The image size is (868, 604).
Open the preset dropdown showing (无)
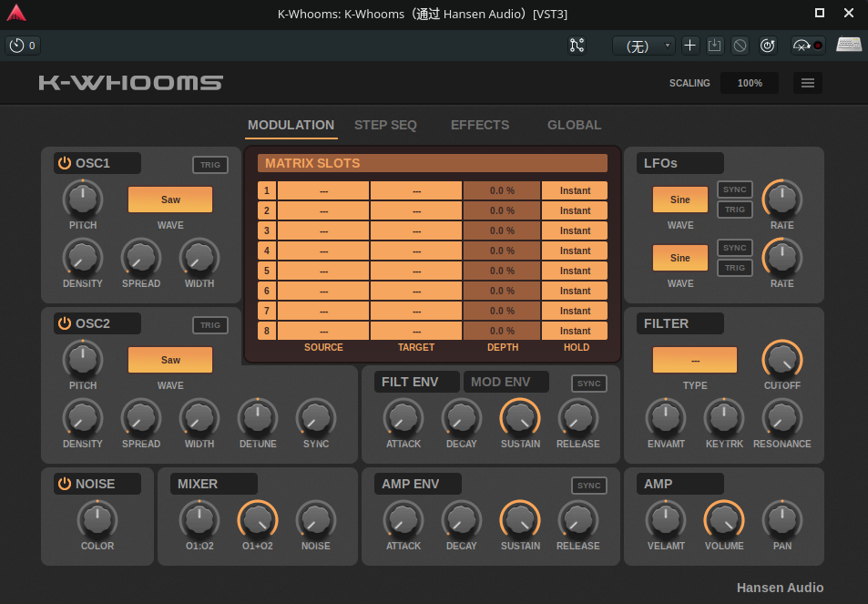(643, 46)
